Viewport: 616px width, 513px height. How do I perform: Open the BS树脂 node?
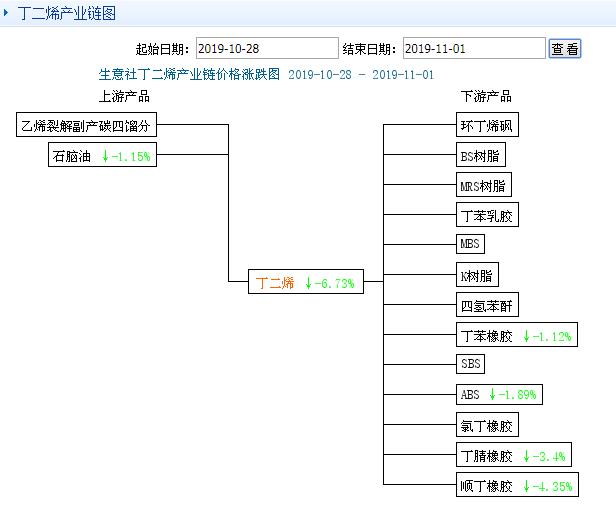click(480, 155)
